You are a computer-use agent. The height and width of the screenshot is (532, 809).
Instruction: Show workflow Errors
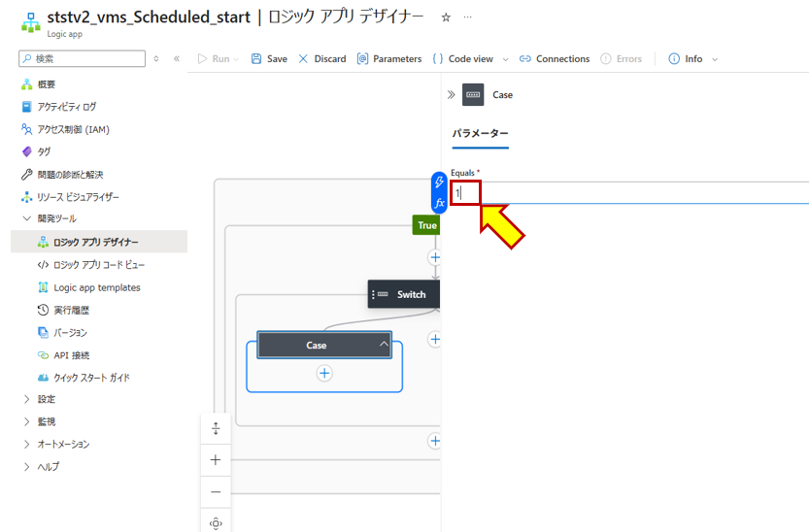[622, 59]
